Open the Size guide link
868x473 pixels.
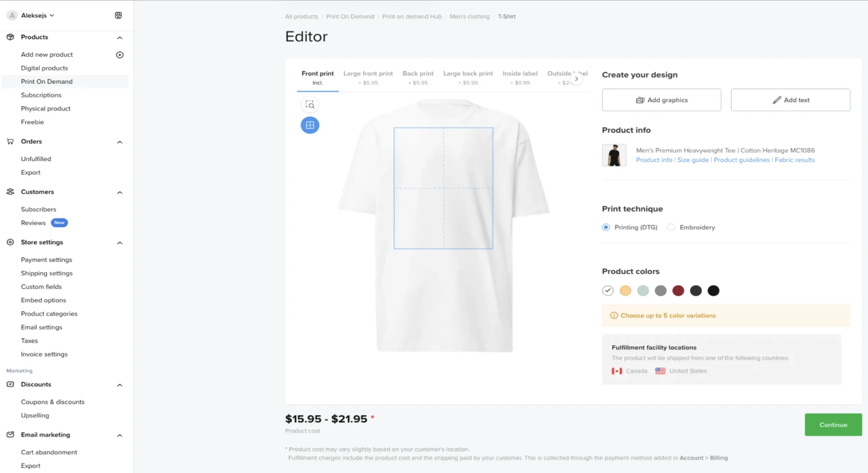(x=693, y=160)
